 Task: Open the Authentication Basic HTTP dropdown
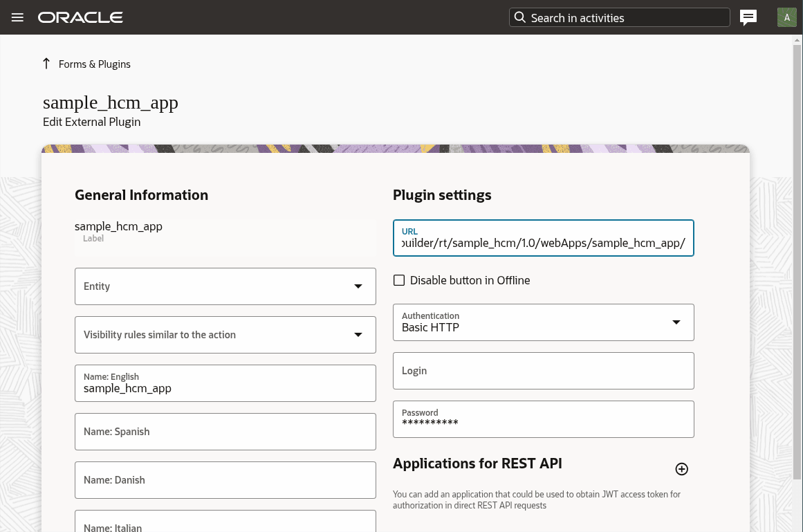544,322
